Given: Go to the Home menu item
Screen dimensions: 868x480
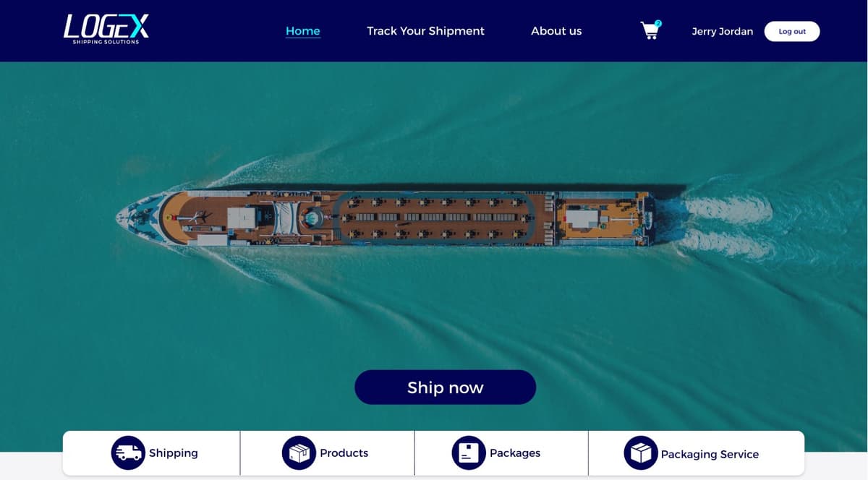Looking at the screenshot, I should (303, 31).
